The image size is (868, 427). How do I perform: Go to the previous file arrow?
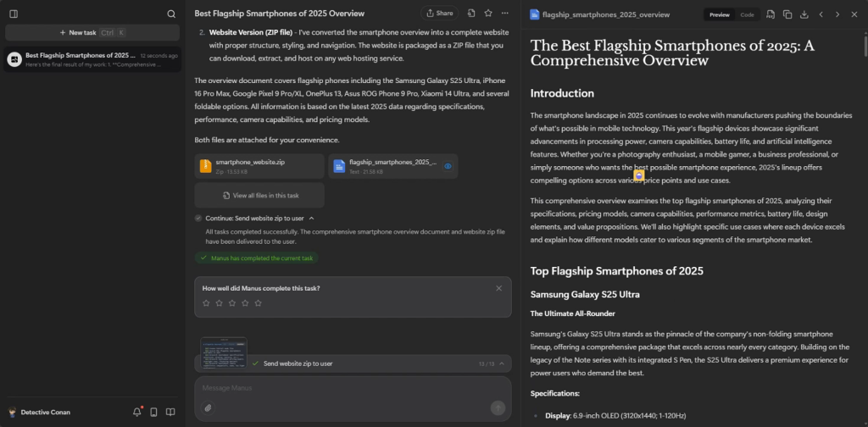coord(821,14)
